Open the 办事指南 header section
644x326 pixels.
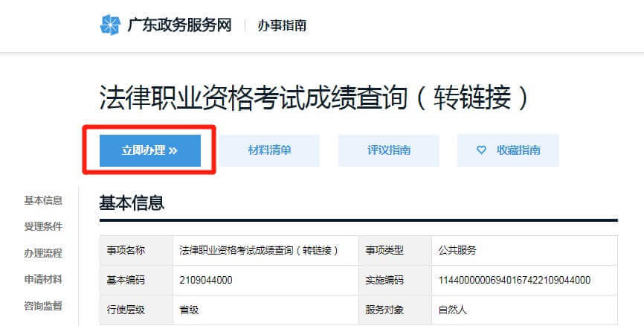coord(282,25)
